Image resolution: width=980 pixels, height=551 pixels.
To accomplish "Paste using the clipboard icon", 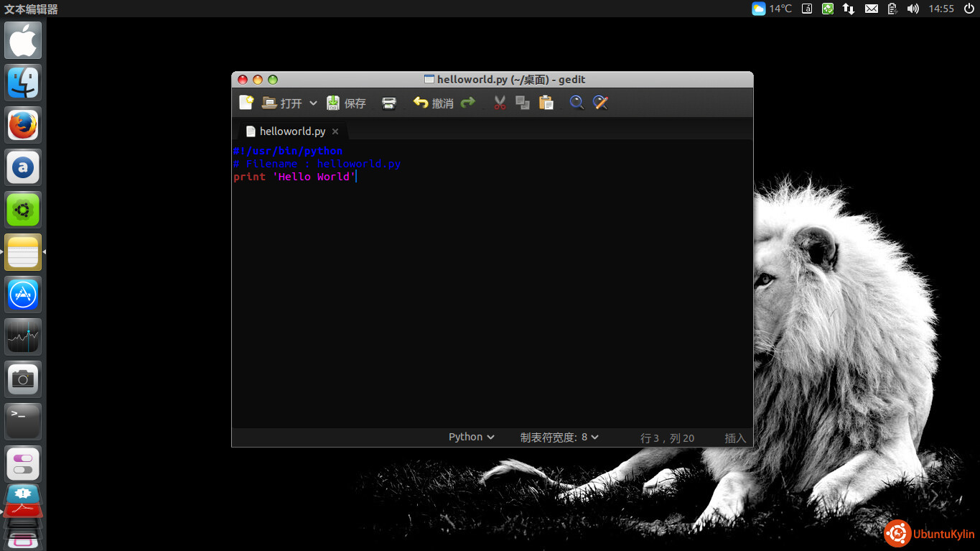I will pyautogui.click(x=546, y=103).
